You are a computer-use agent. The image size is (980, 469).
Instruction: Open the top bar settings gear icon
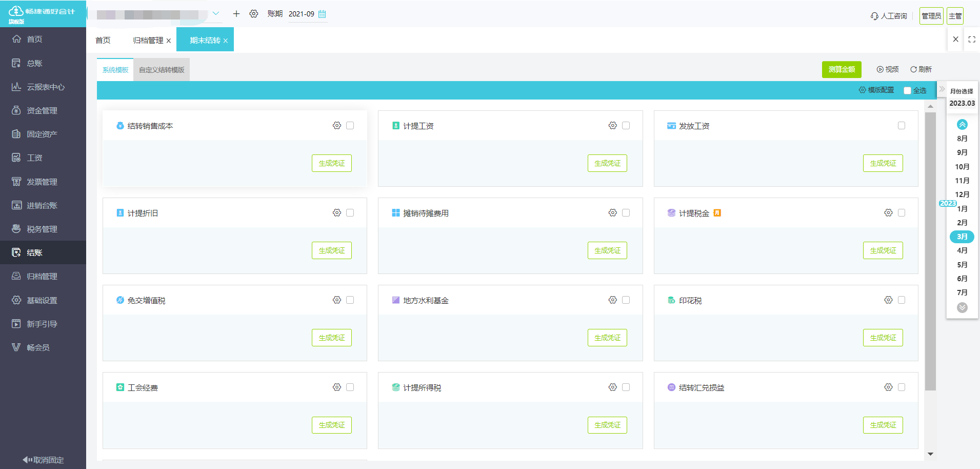pos(254,14)
